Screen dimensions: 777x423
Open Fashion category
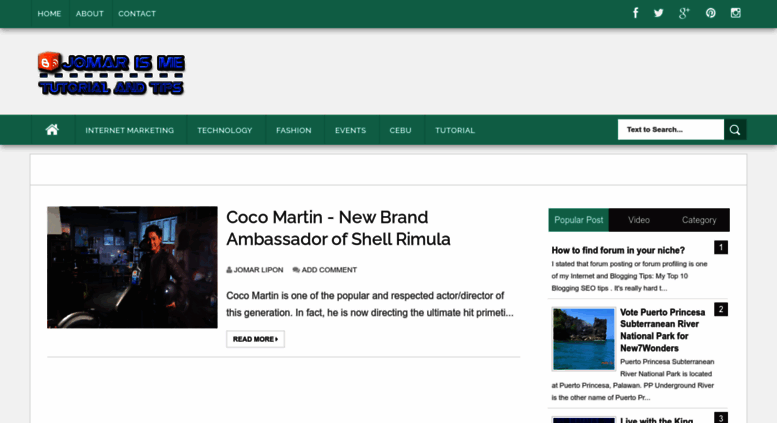tap(294, 130)
